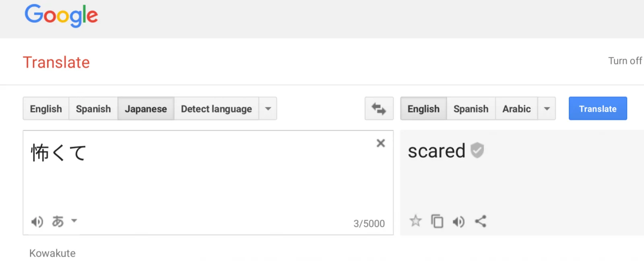This screenshot has height=261, width=644.
Task: Listen to the Japanese source text
Action: click(x=37, y=222)
